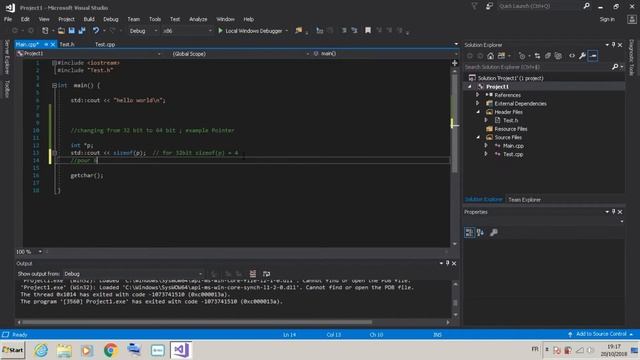This screenshot has height=360, width=640.
Task: Click the Open File folder icon
Action: click(61, 31)
